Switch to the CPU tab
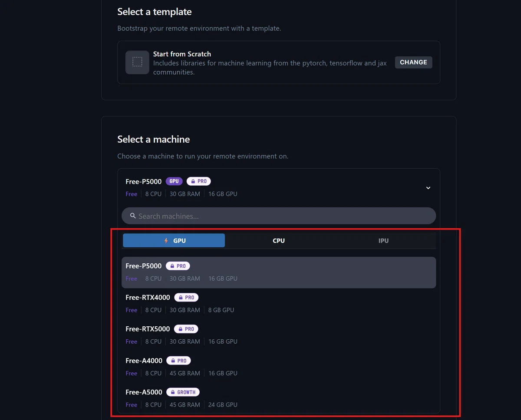 click(x=279, y=240)
